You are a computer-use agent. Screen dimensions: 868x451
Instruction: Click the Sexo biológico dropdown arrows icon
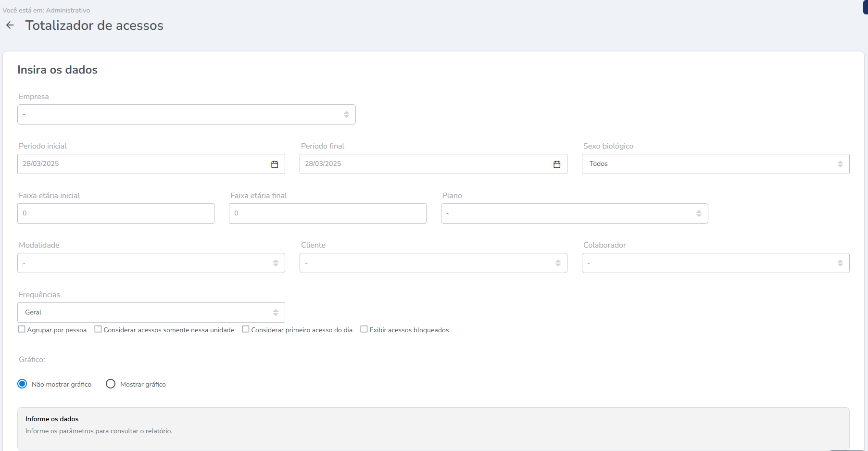pos(840,164)
